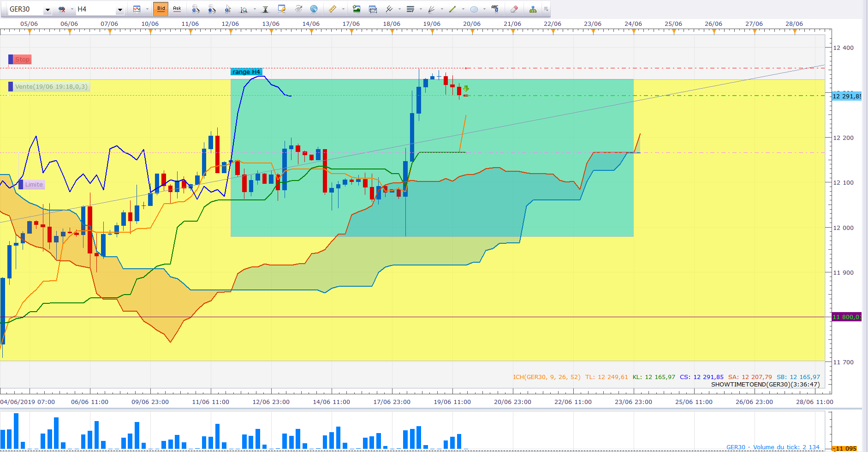The height and width of the screenshot is (452, 868).
Task: Toggle Ask price display
Action: [x=177, y=9]
